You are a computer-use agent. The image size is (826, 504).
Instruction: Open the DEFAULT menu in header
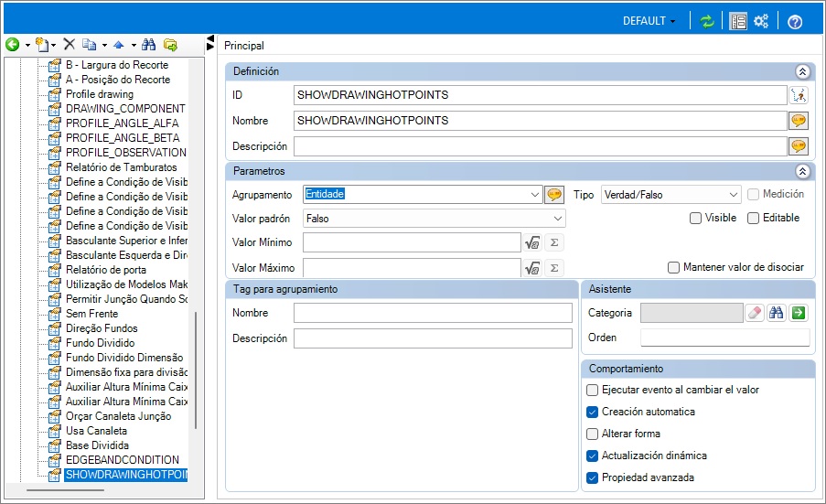point(649,21)
